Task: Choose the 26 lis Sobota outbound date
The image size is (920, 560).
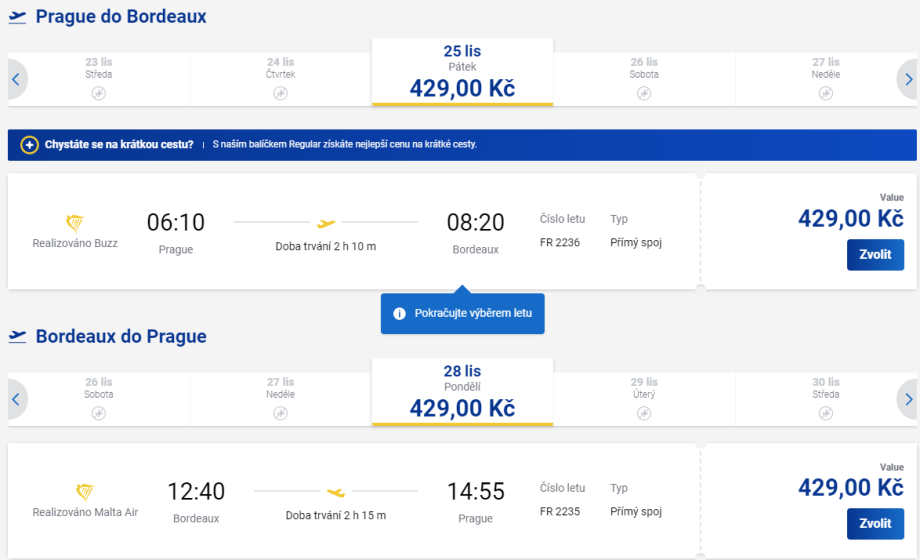Action: point(644,78)
